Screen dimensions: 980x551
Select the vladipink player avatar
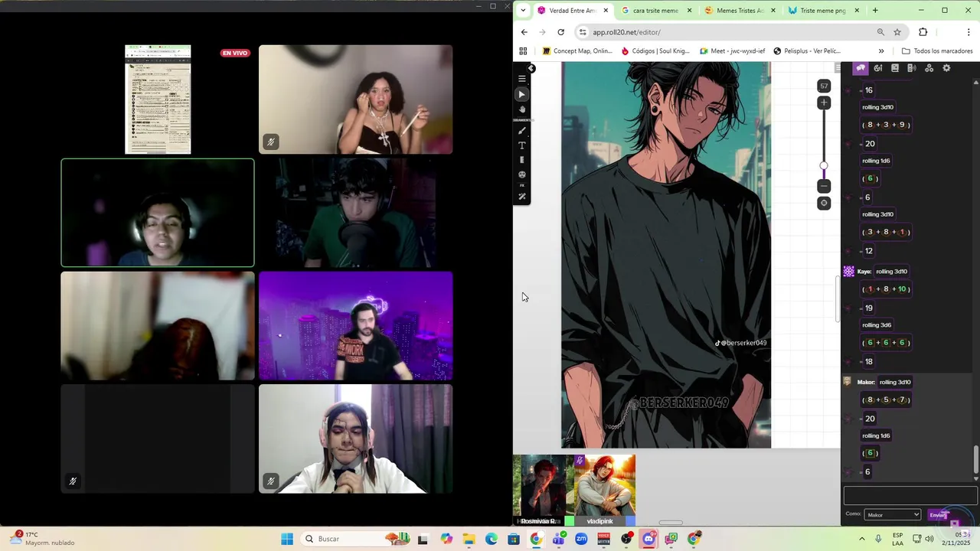tap(605, 490)
